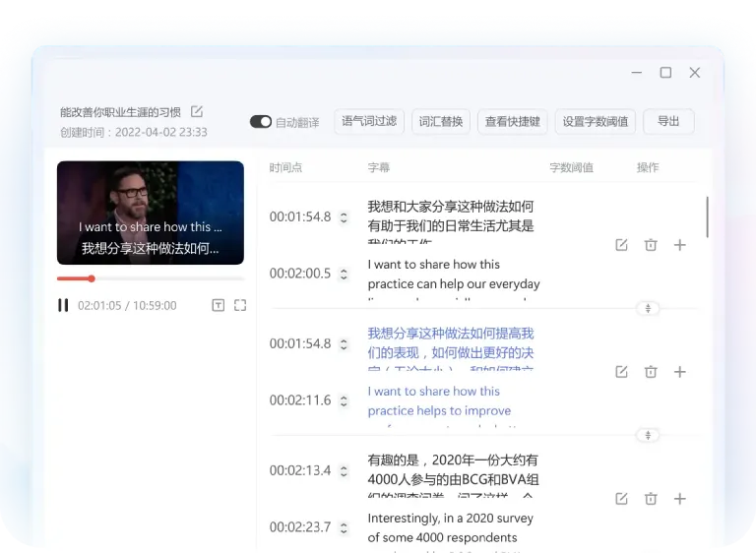Edit the third subtitle row
The image size is (756, 553).
pyautogui.click(x=621, y=499)
